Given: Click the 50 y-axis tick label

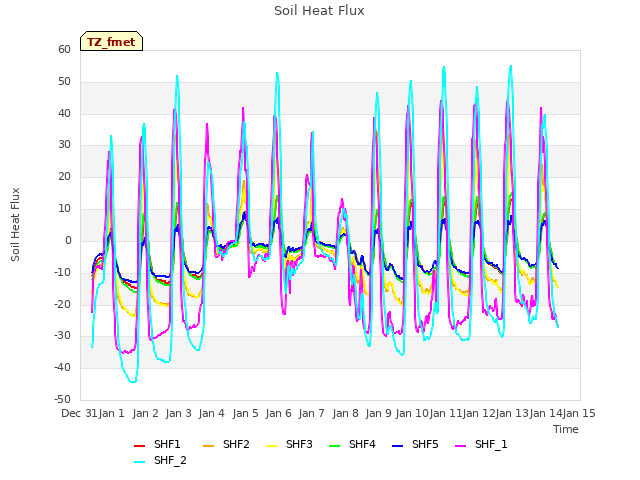Looking at the screenshot, I should click(64, 81).
